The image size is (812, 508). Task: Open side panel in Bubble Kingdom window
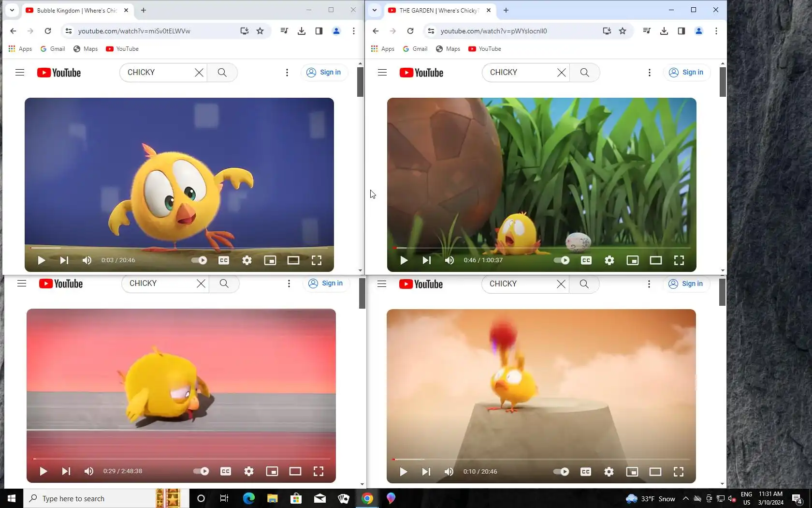point(319,31)
